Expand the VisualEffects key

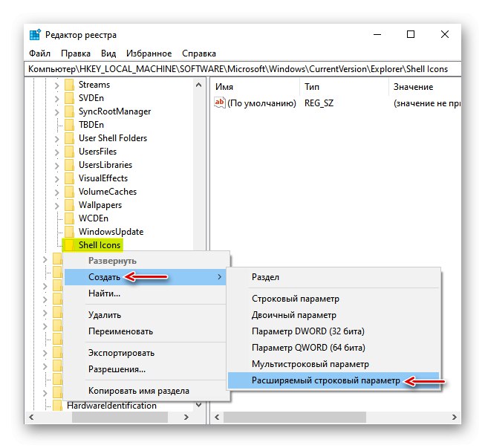[x=56, y=178]
